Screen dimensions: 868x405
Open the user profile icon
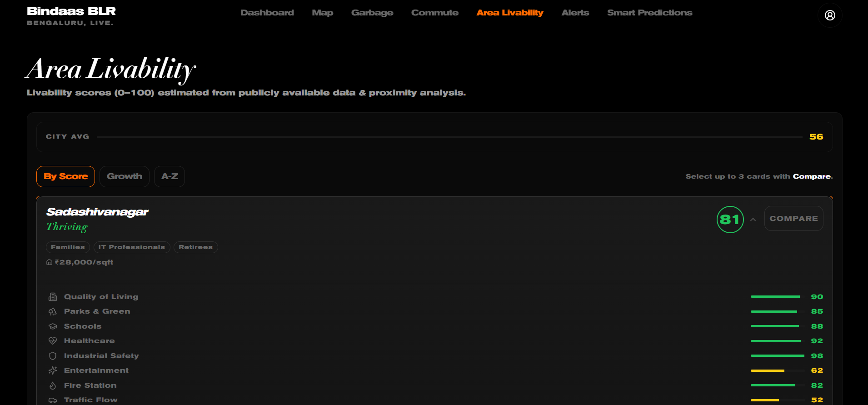coord(830,15)
